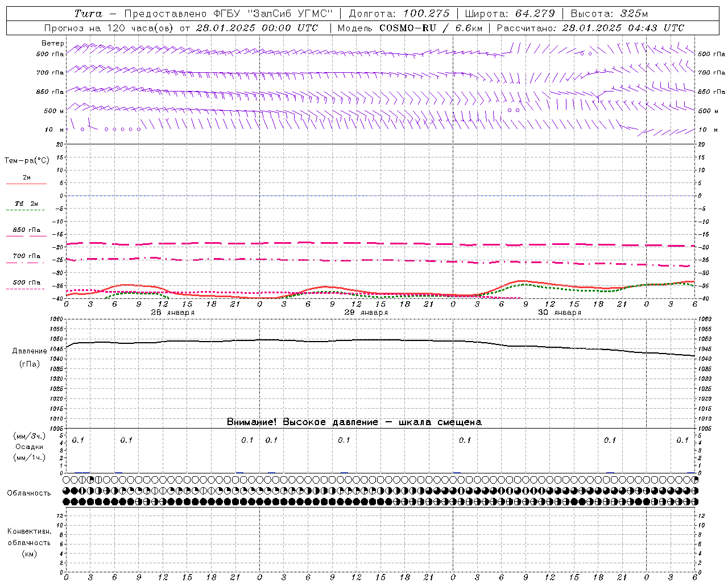
Task: Click the "Облачность" cloud cover row label
Action: 29,493
